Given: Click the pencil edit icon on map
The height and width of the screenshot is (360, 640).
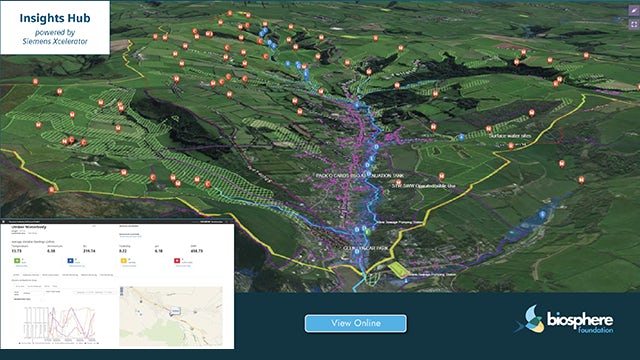Looking at the screenshot, I should pyautogui.click(x=634, y=11).
